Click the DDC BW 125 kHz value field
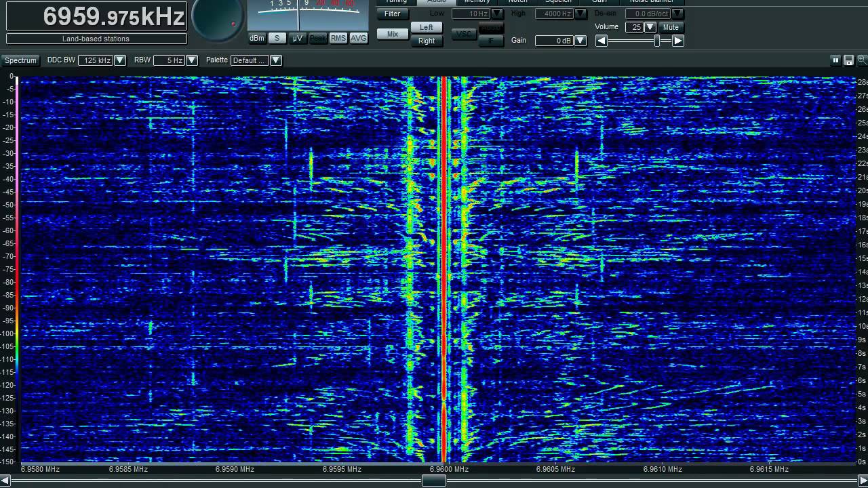 (x=96, y=60)
